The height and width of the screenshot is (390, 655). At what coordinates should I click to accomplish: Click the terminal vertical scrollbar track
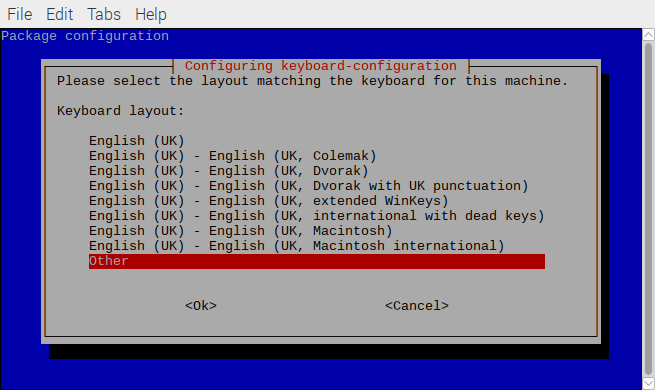point(648,209)
